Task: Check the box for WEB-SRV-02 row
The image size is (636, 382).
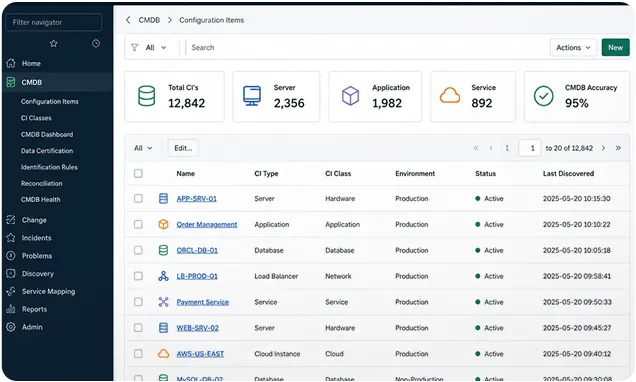Action: [138, 328]
